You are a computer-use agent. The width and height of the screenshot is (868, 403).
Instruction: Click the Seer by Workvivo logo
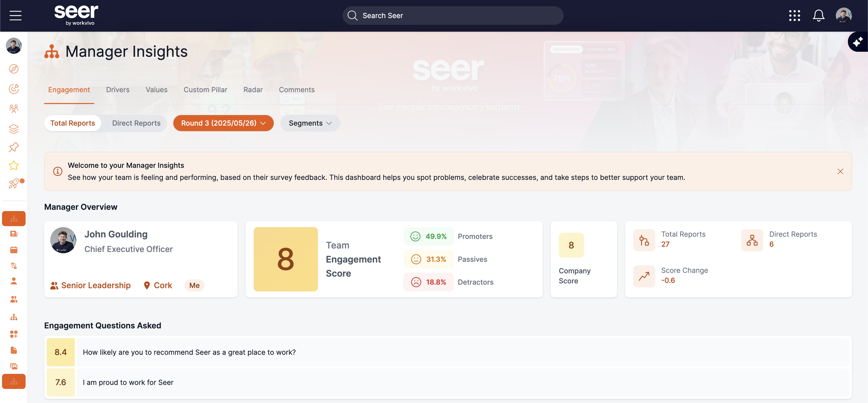77,15
